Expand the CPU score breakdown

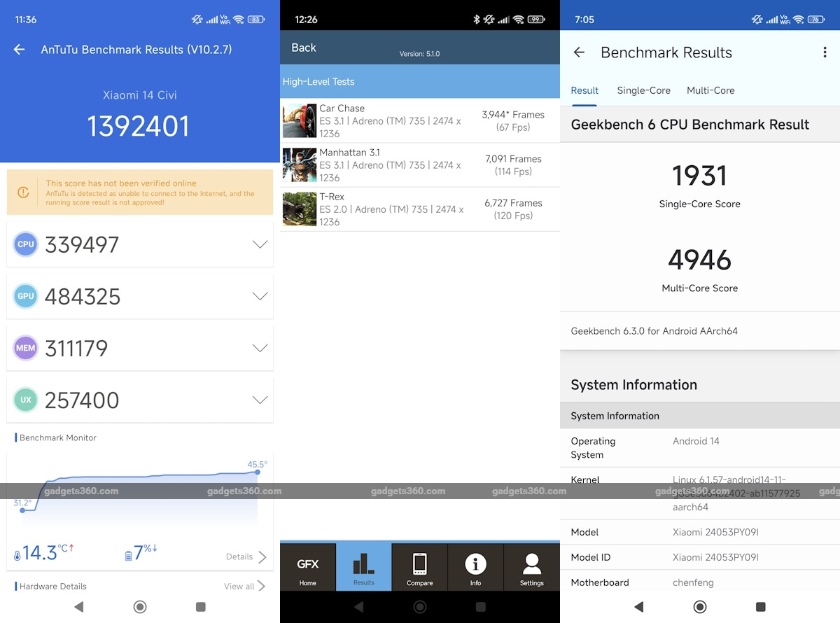[x=260, y=244]
